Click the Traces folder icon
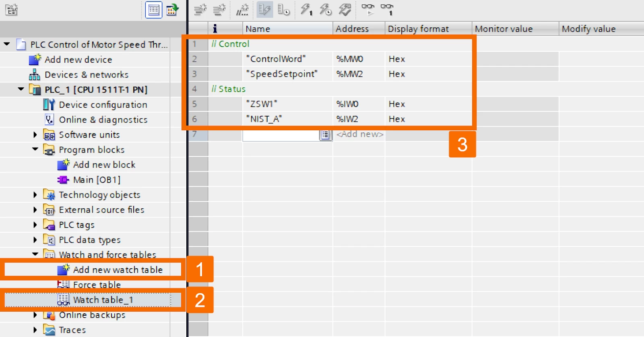 [49, 330]
